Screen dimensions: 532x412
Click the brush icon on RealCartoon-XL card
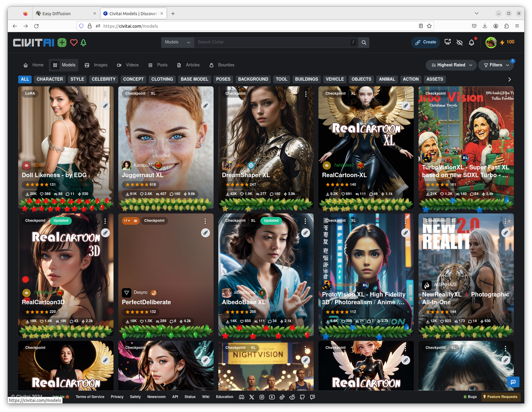(406, 106)
